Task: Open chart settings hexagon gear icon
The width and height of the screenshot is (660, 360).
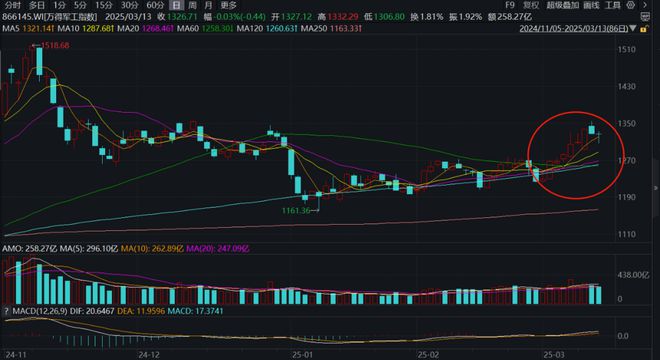Action: [x=631, y=5]
